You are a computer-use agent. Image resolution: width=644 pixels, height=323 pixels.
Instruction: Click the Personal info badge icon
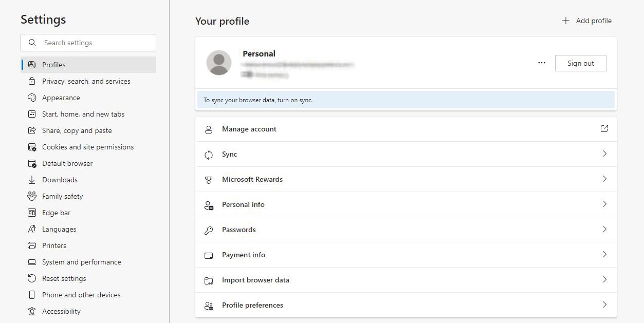[x=209, y=204]
